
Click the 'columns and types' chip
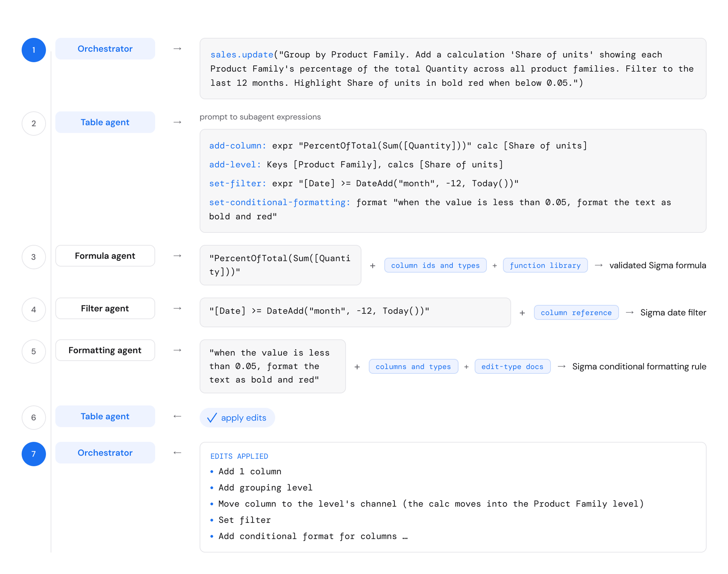click(x=413, y=367)
